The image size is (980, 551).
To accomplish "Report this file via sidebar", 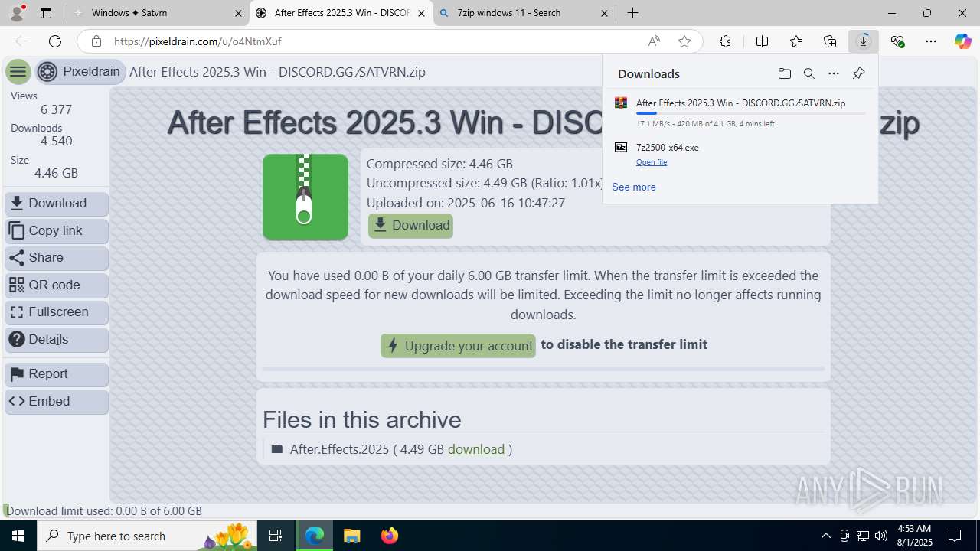I will coord(57,374).
